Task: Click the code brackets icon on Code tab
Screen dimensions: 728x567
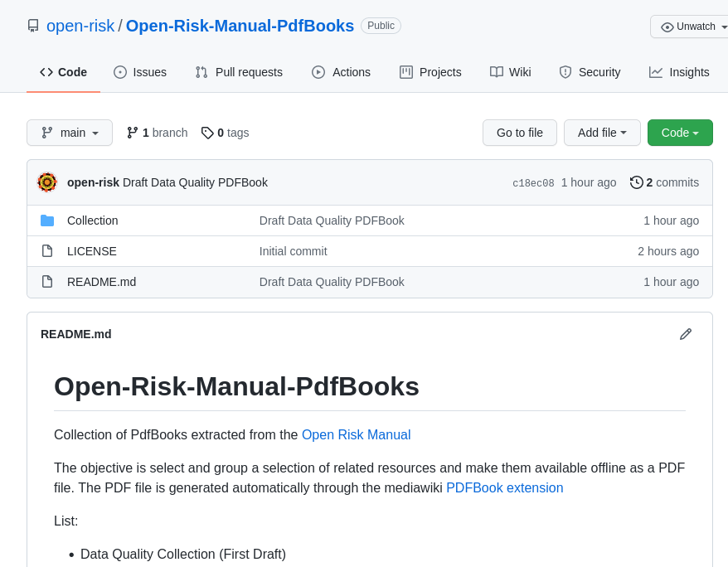Action: coord(46,72)
